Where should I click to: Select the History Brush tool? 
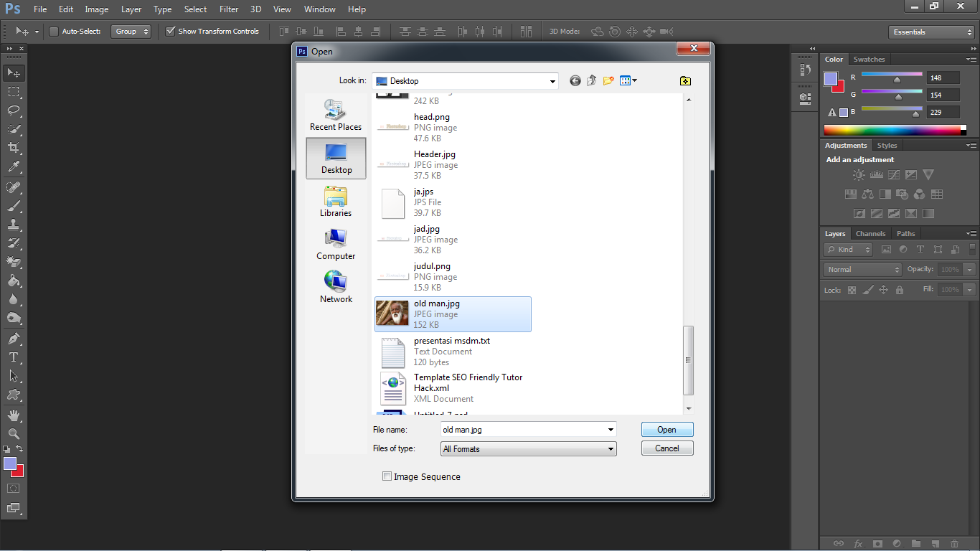pos(14,243)
